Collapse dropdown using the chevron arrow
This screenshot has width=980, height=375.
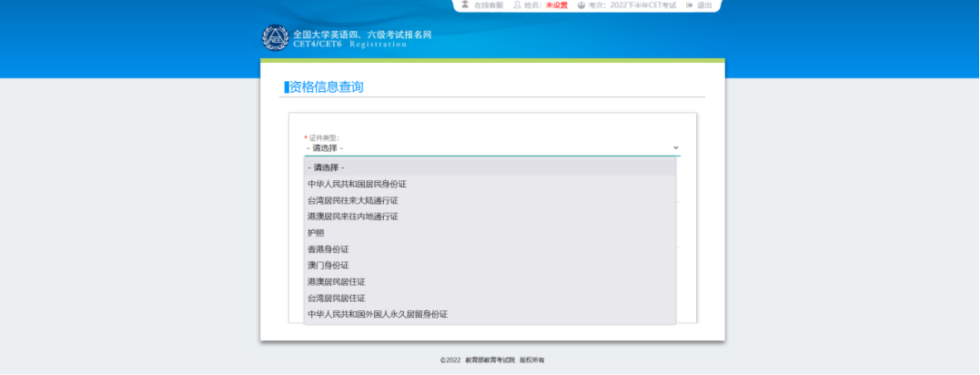coord(675,147)
